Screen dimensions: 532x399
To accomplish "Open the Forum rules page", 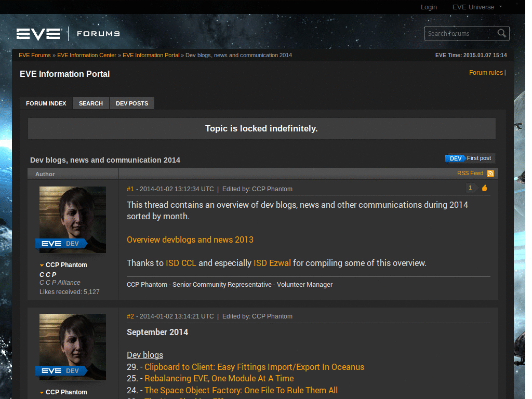I will pyautogui.click(x=485, y=72).
